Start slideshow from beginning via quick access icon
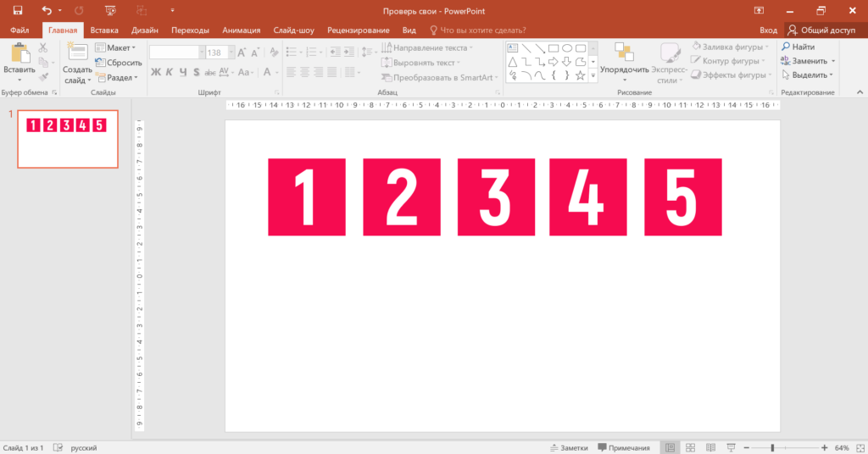The height and width of the screenshot is (454, 868). (109, 10)
